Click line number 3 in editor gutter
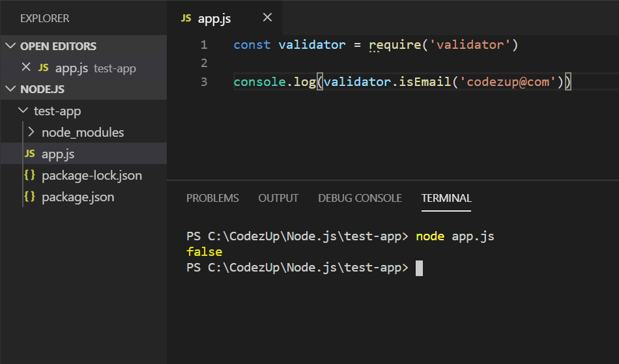This screenshot has width=619, height=364. [x=204, y=81]
